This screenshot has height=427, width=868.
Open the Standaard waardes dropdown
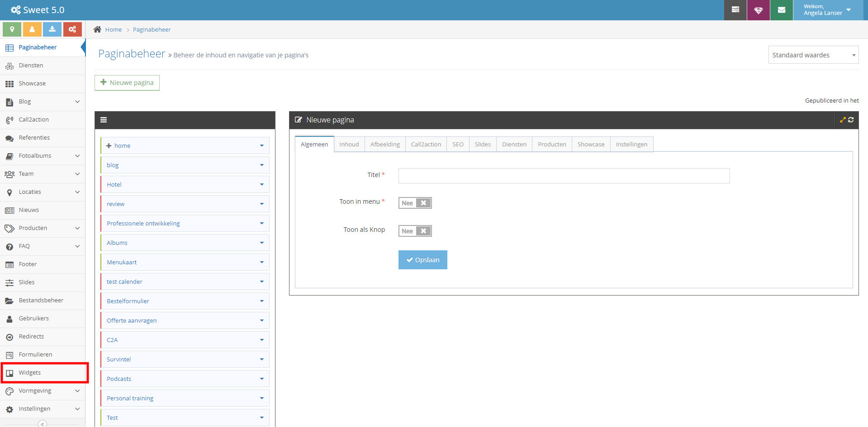(x=813, y=55)
